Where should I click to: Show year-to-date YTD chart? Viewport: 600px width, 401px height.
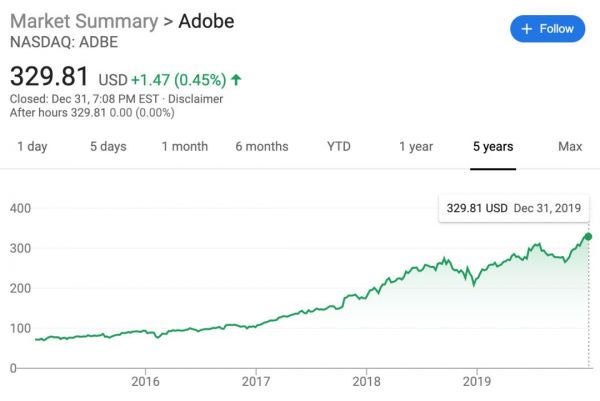[x=339, y=147]
